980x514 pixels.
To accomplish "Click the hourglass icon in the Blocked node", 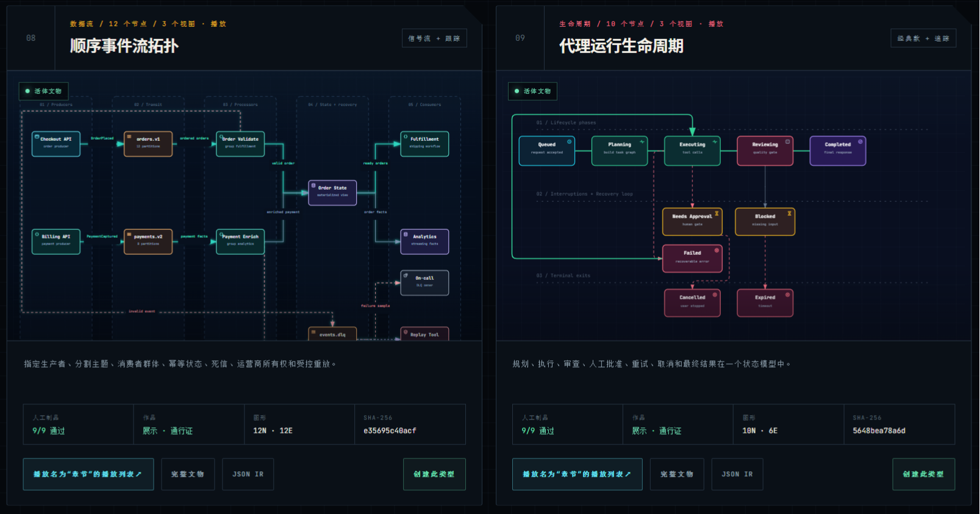I will coord(789,213).
